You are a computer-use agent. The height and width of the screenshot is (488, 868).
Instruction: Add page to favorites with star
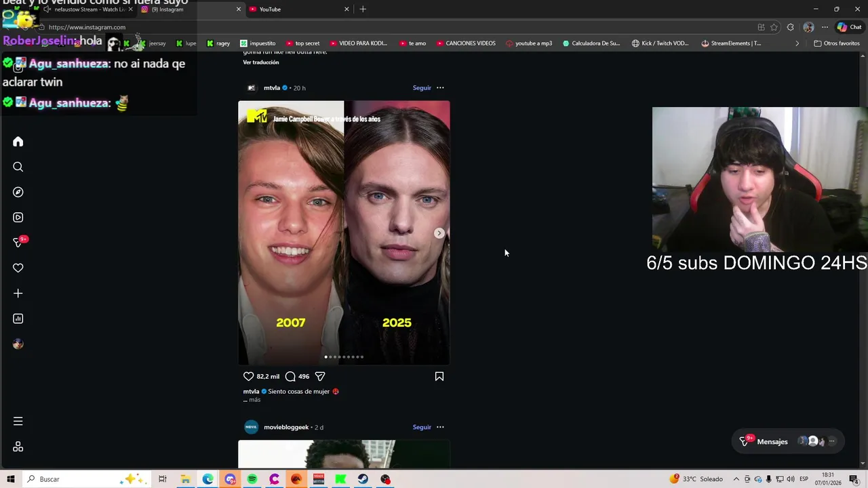[774, 27]
